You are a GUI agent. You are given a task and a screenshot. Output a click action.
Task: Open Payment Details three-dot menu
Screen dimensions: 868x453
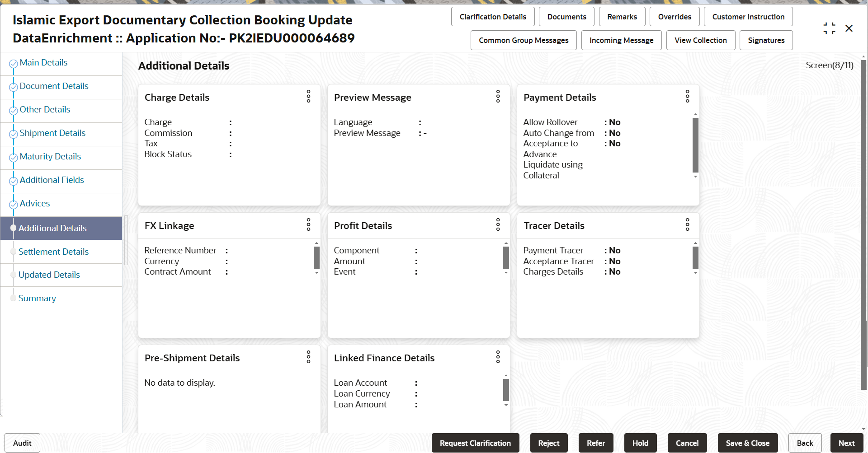coord(687,96)
